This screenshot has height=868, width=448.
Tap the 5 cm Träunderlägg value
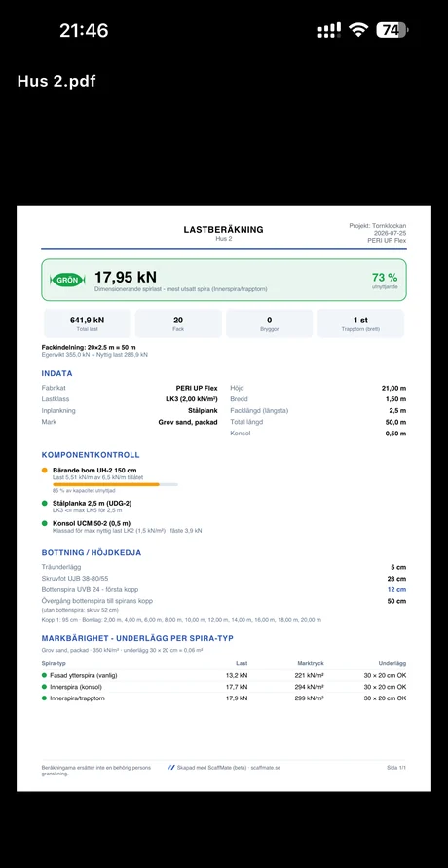point(398,567)
